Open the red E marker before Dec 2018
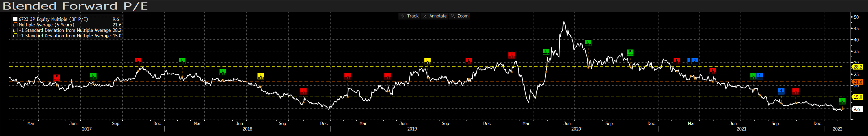The image size is (868, 136). click(303, 91)
